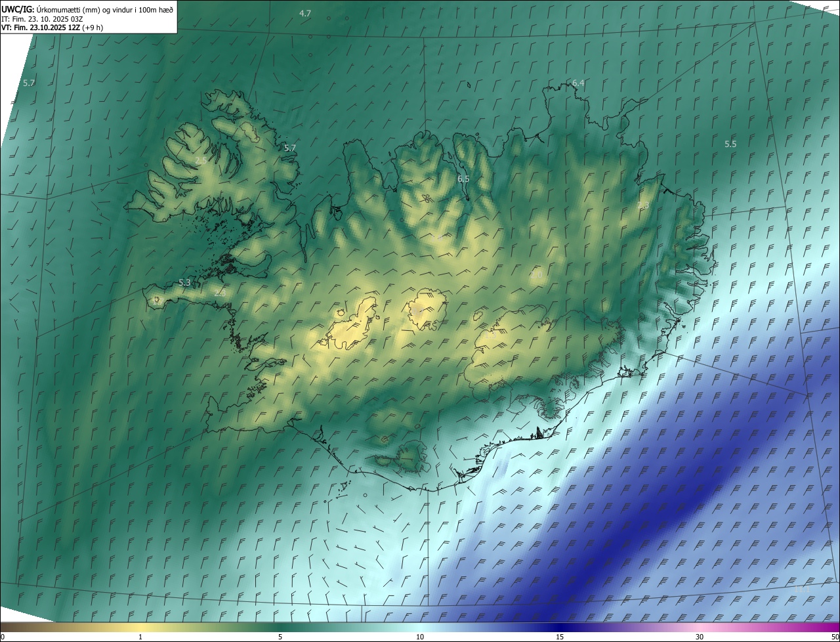
Task: Click the "2.3" value label in East Iceland
Action: tap(643, 205)
